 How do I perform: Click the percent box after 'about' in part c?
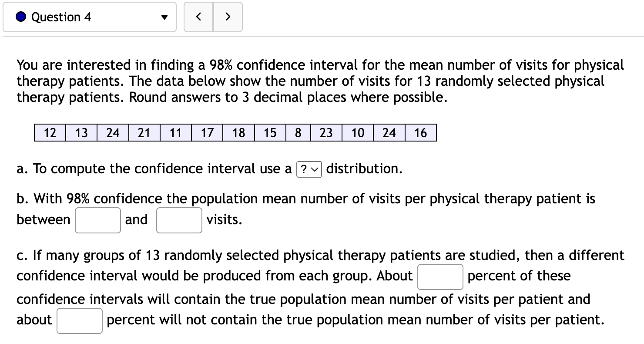click(79, 320)
